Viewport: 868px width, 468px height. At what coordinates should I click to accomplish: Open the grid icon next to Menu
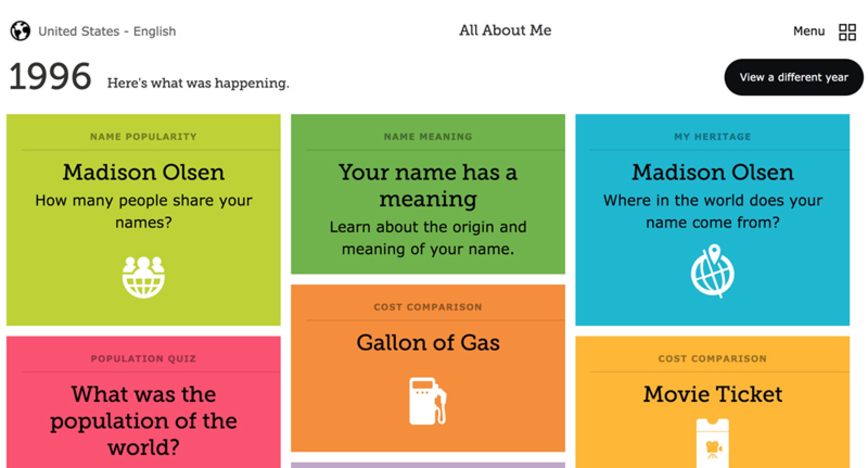click(848, 32)
